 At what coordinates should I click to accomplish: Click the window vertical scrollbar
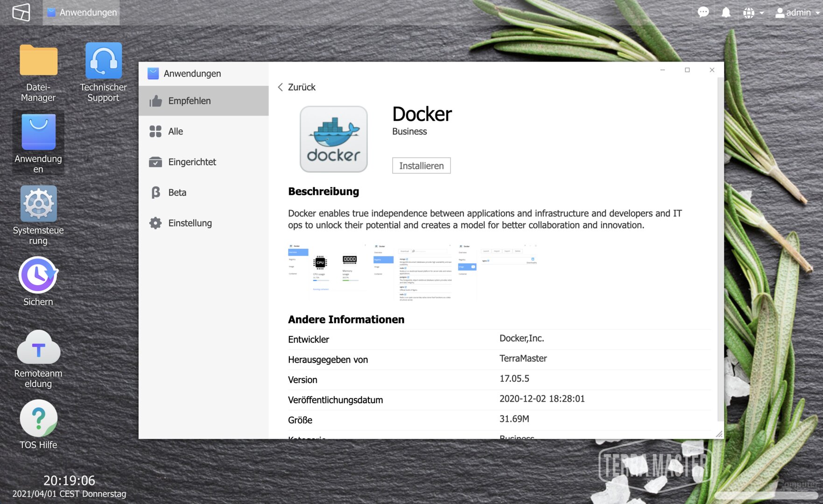tap(720, 250)
